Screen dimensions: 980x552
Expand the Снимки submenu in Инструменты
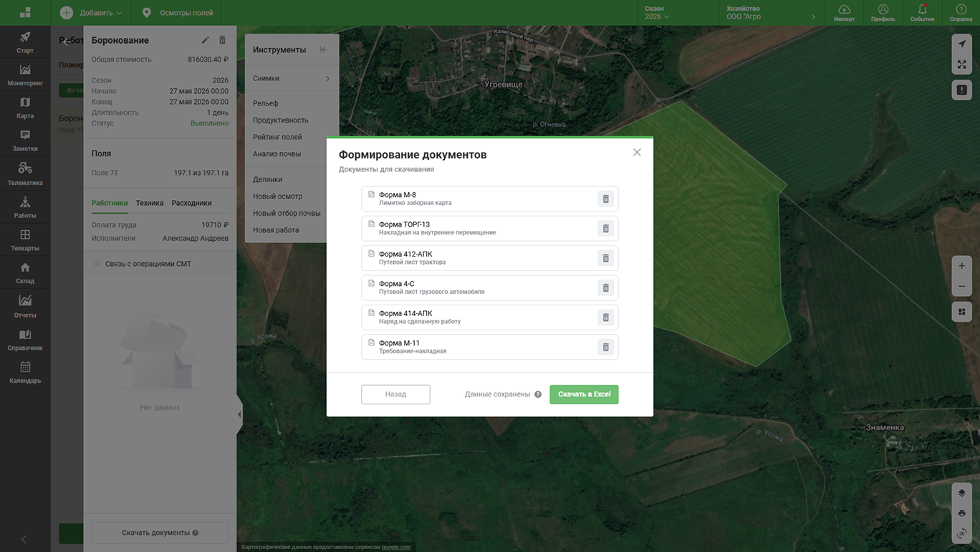(x=292, y=78)
